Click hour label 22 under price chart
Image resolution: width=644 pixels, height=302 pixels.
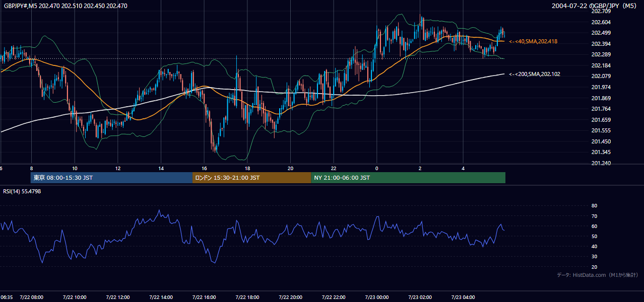334,168
